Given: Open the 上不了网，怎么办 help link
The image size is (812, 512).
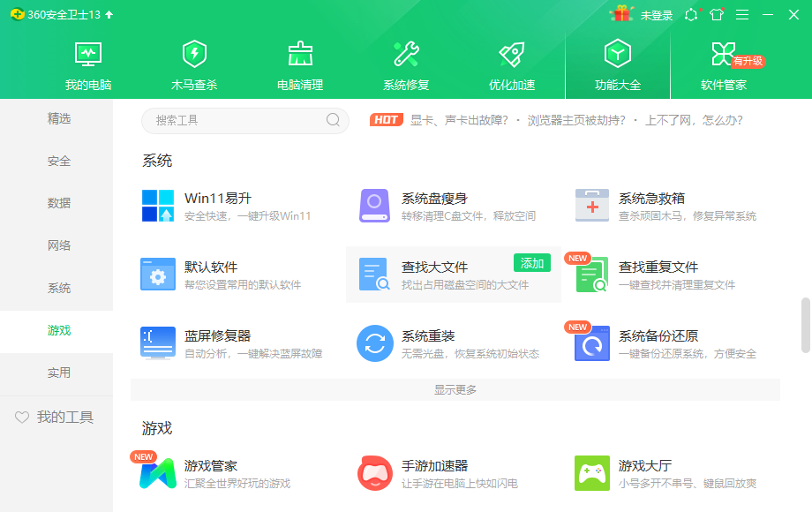Looking at the screenshot, I should click(x=679, y=120).
